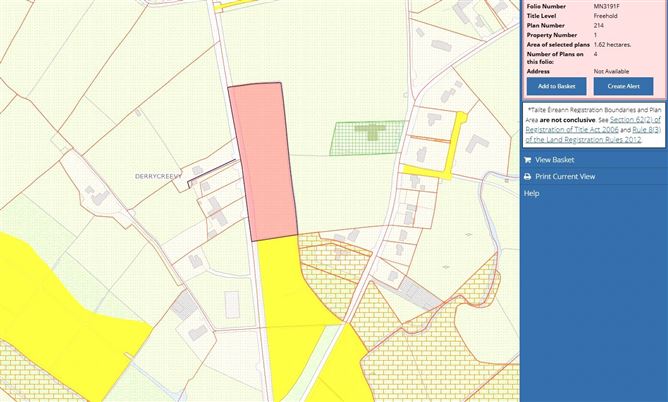Click the shopping cart icon
The width and height of the screenshot is (668, 402).
click(x=527, y=160)
